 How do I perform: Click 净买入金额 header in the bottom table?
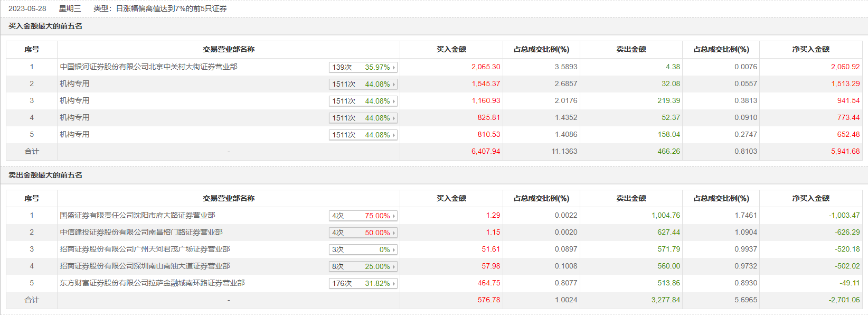click(810, 198)
